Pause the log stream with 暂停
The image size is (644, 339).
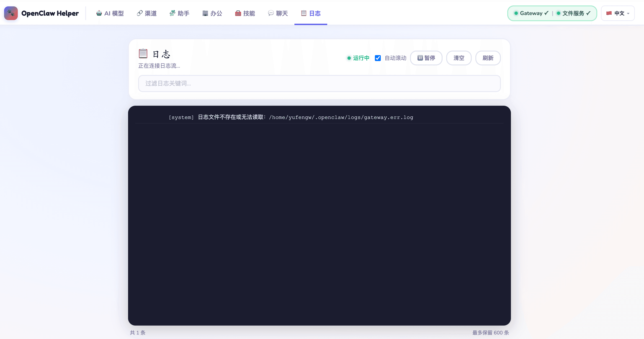(x=426, y=58)
